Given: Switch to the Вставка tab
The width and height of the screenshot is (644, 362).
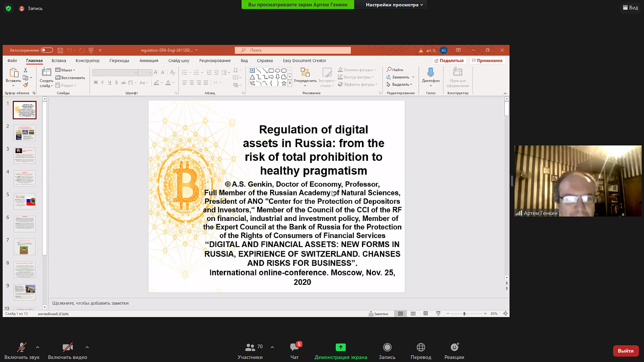Looking at the screenshot, I should pyautogui.click(x=59, y=60).
